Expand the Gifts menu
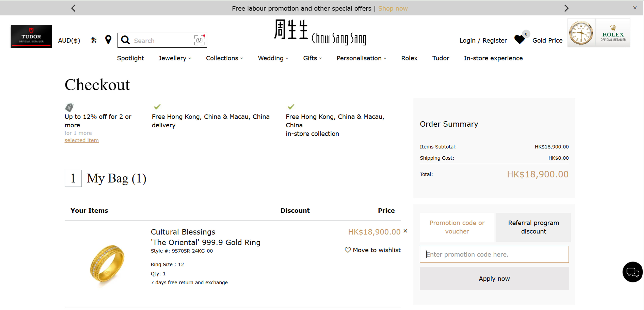Viewport: 644px width, 310px height. click(312, 58)
